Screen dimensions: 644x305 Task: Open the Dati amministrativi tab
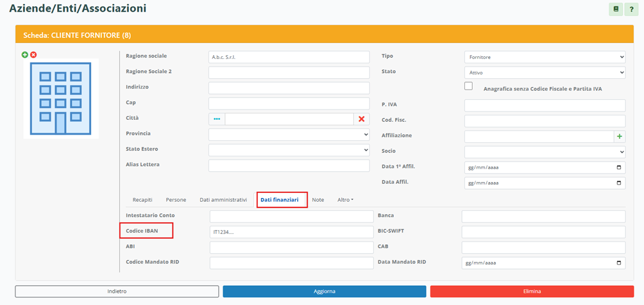pos(223,200)
